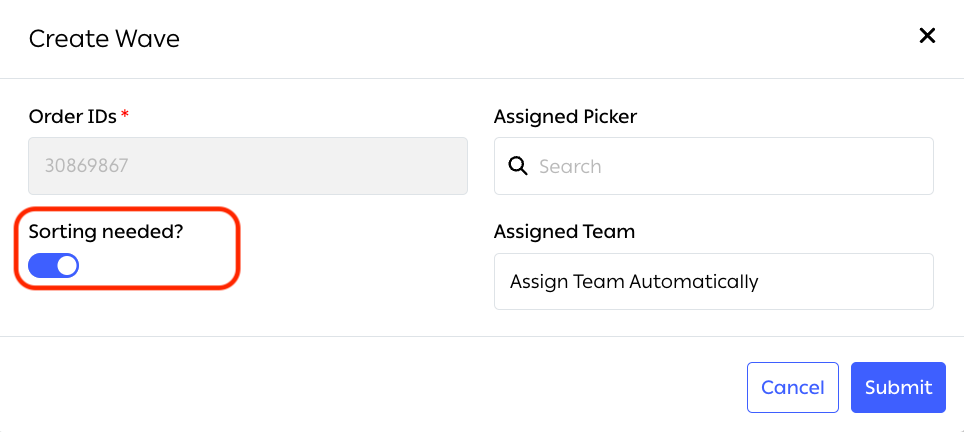Open the Assigned Team dropdown
The image size is (964, 432).
click(x=713, y=281)
